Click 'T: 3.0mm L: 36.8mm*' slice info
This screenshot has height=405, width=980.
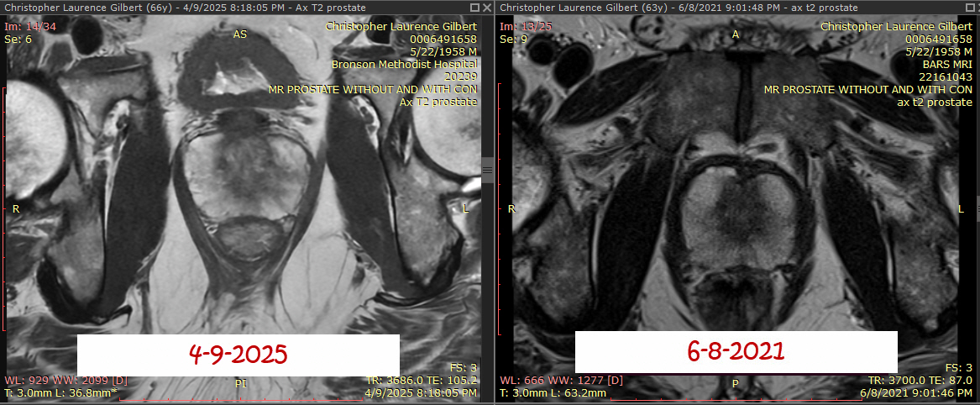pos(60,393)
